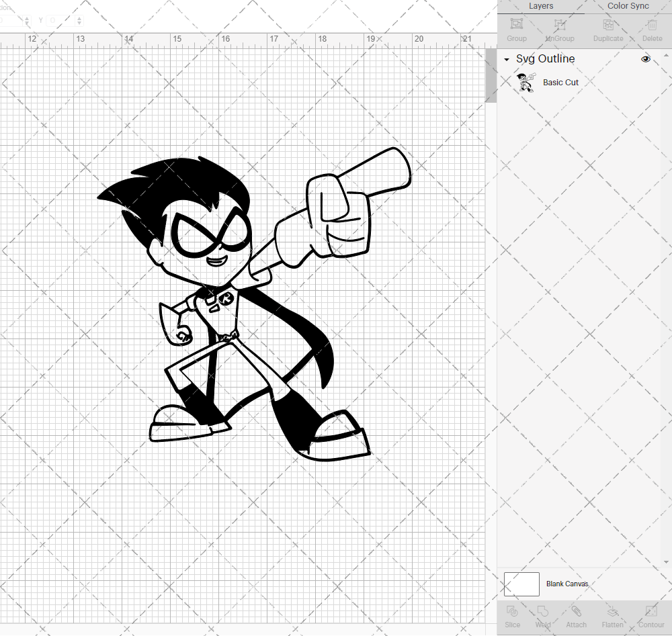Select the Svg Outline layer name
672x636 pixels.
(x=545, y=58)
